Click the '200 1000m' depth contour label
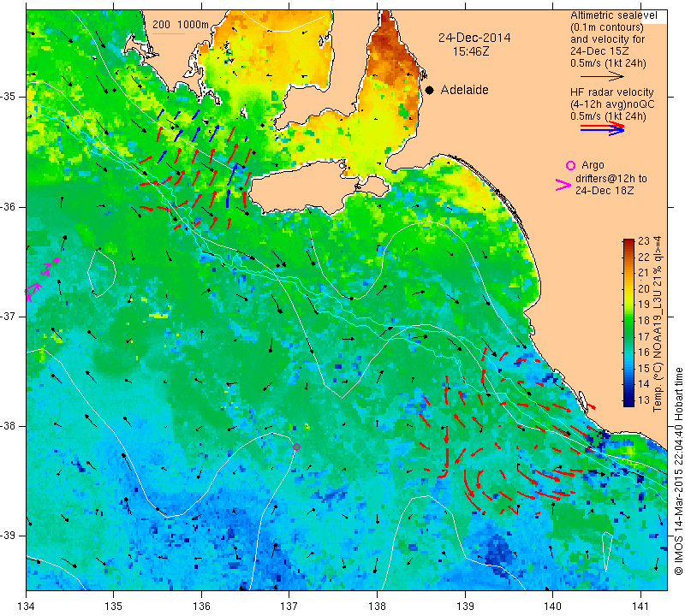Viewport: 685px width, 616px height. point(181,25)
